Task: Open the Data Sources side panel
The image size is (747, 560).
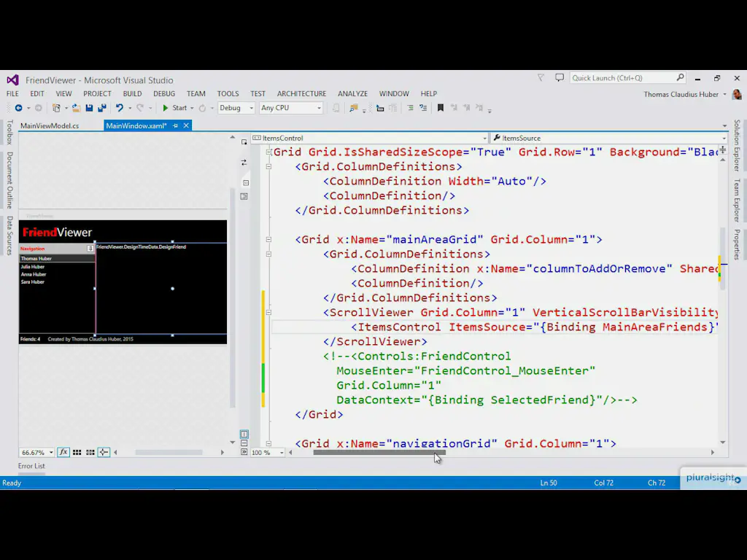Action: coord(9,236)
